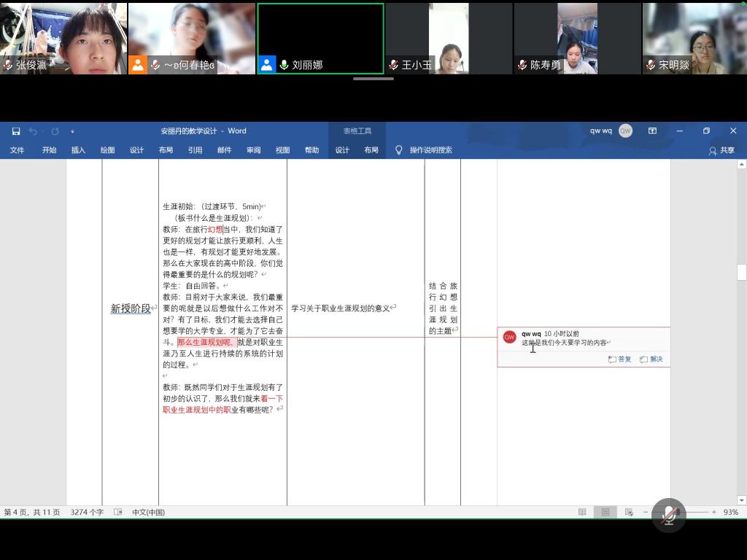Toggle the floating microphone mute button
Viewport: 747px width, 560px height.
[x=668, y=516]
